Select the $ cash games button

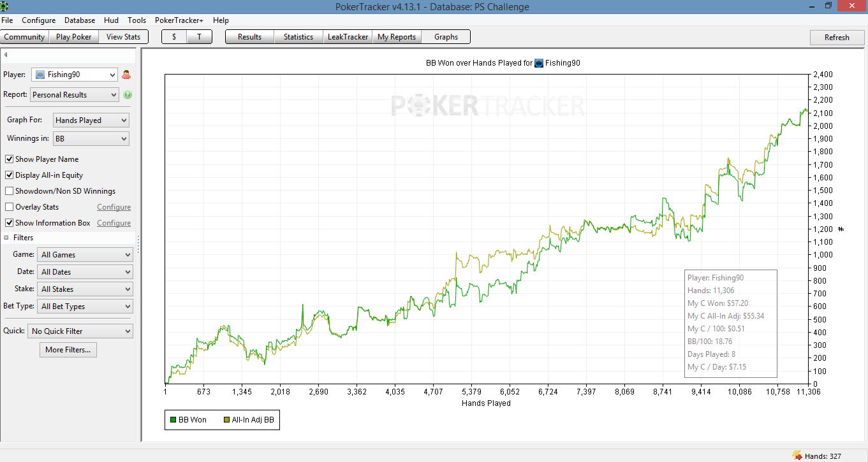coord(174,37)
